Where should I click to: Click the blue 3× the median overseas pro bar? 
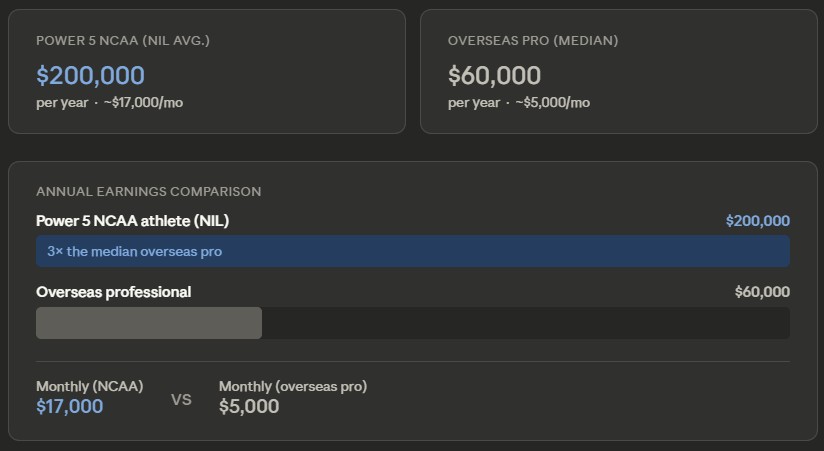coord(412,252)
